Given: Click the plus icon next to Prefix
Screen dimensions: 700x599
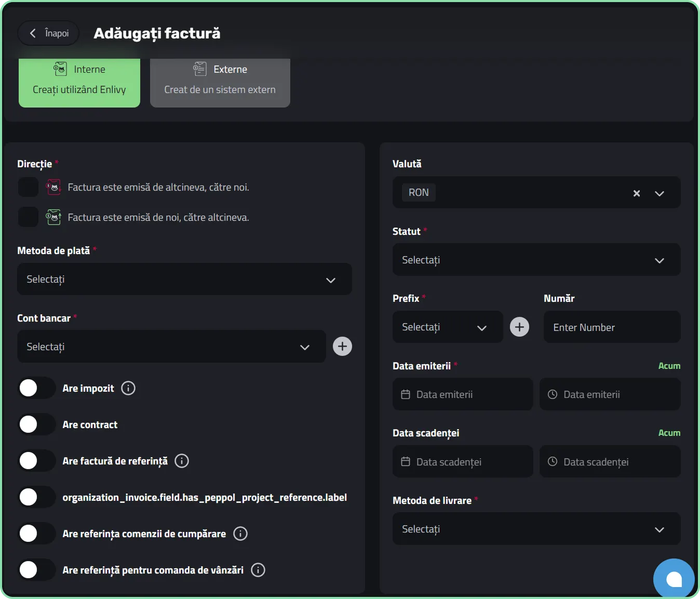Looking at the screenshot, I should 519,327.
